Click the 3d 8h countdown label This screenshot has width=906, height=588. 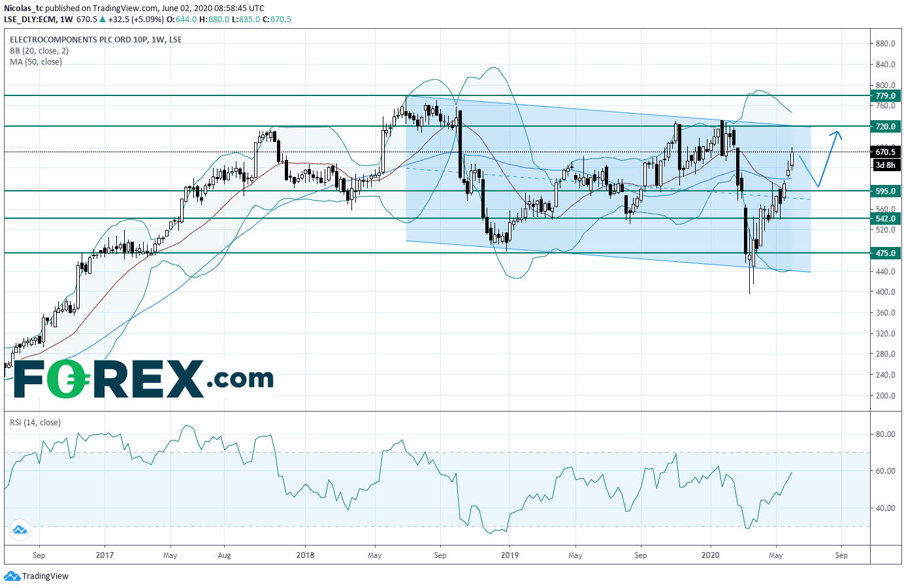(886, 165)
